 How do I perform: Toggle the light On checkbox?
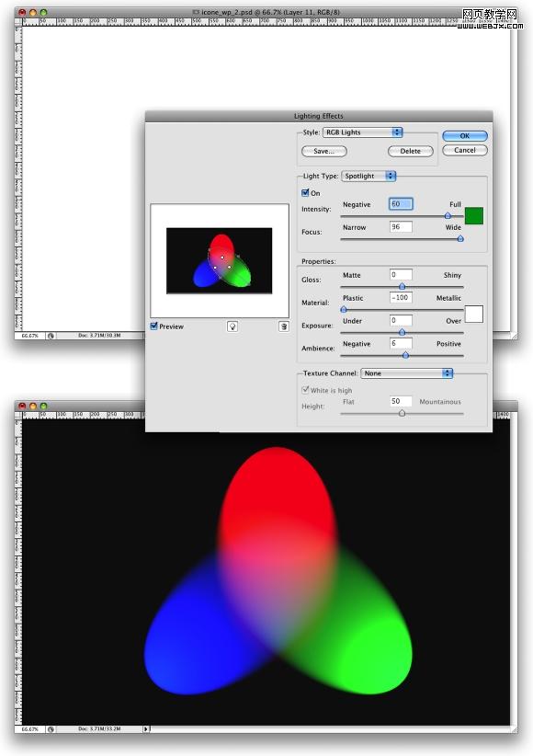[x=305, y=193]
